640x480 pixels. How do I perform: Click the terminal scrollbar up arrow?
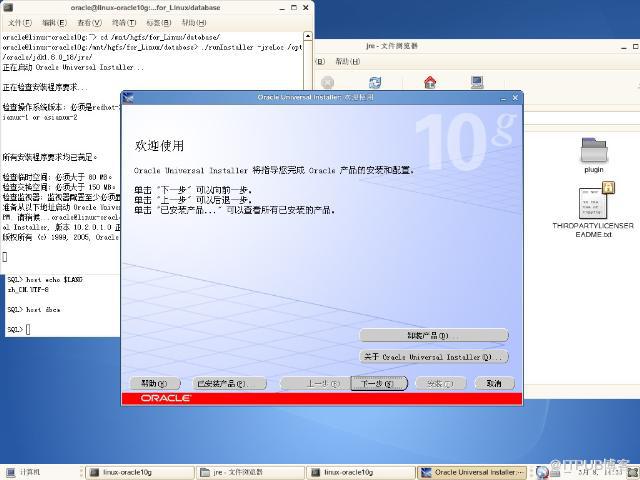pyautogui.click(x=308, y=36)
